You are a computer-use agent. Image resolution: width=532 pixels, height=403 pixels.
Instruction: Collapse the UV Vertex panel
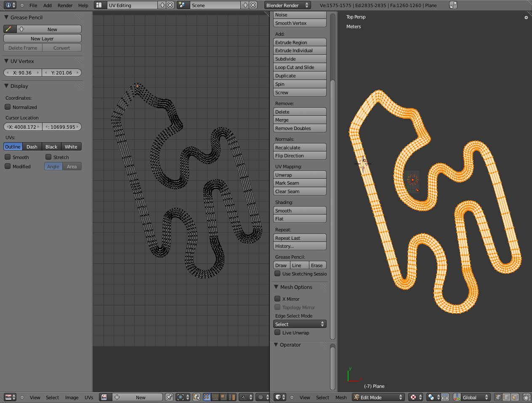tap(6, 61)
